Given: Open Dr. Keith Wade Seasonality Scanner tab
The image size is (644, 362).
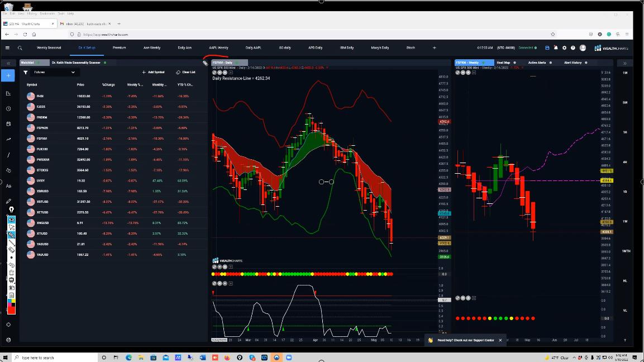Looking at the screenshot, I should (76, 63).
